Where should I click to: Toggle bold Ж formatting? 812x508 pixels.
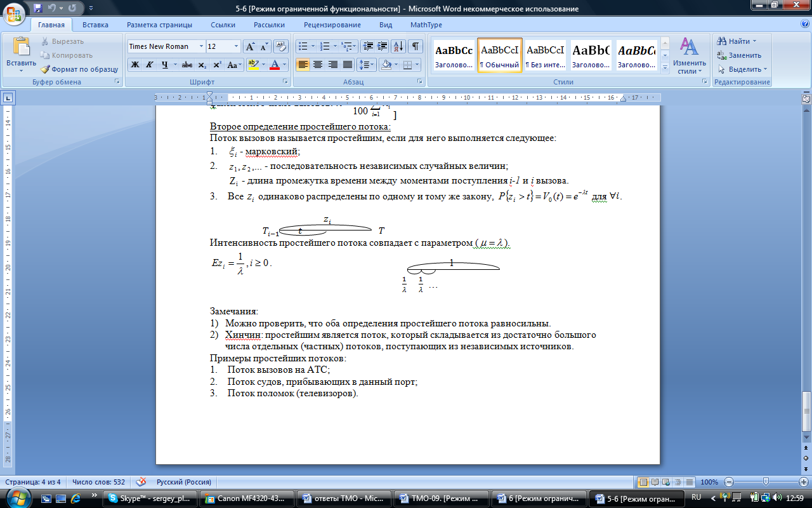[134, 65]
